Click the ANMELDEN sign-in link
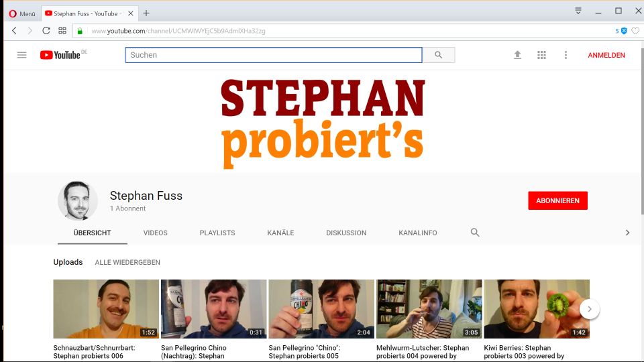The width and height of the screenshot is (644, 362). pyautogui.click(x=606, y=55)
